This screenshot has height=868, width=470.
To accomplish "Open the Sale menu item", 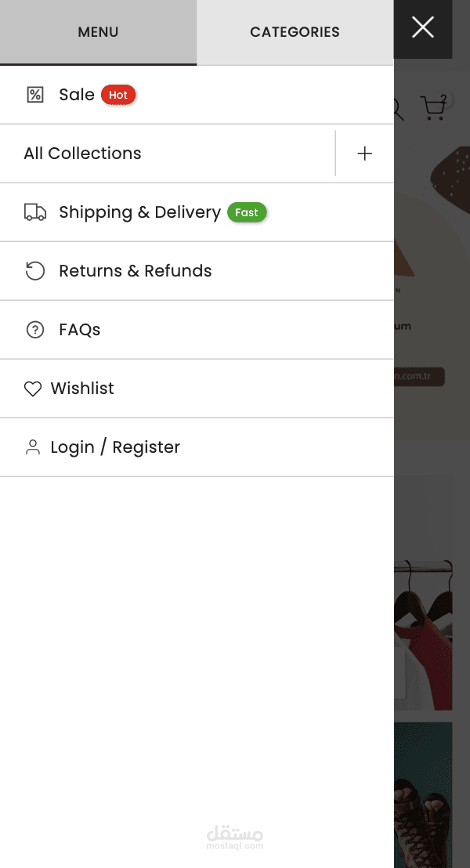I will pos(77,95).
